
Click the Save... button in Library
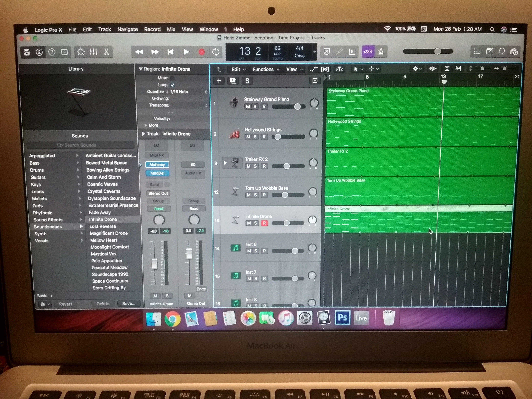point(129,303)
